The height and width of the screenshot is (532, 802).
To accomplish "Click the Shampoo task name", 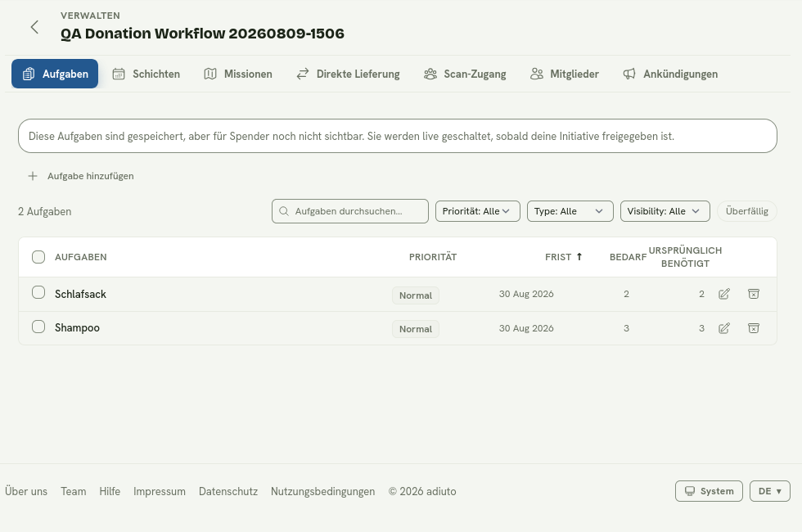I will 77,328.
